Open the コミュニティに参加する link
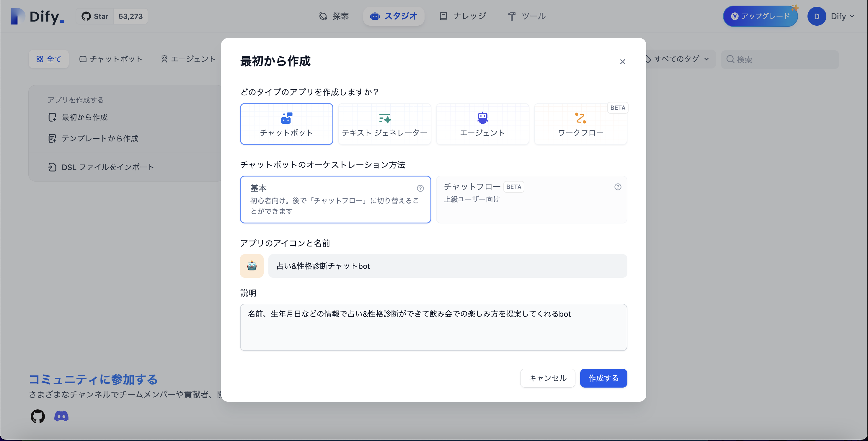Viewport: 868px width, 441px height. (93, 380)
